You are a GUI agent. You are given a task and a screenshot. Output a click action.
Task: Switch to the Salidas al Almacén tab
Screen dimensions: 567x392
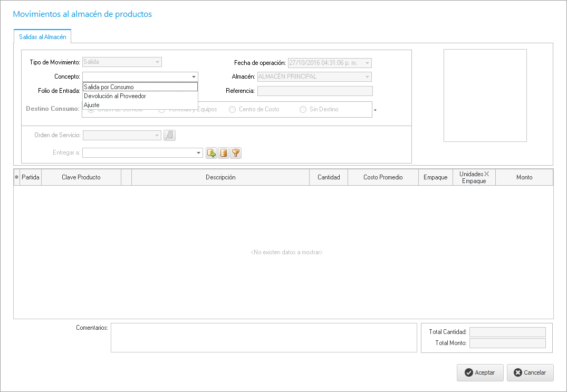coord(42,37)
